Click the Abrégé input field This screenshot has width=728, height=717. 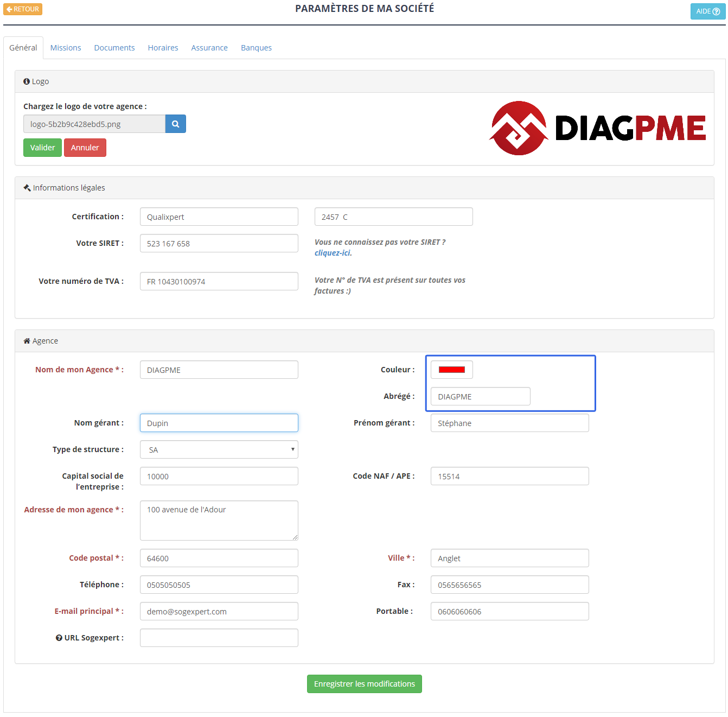(481, 396)
